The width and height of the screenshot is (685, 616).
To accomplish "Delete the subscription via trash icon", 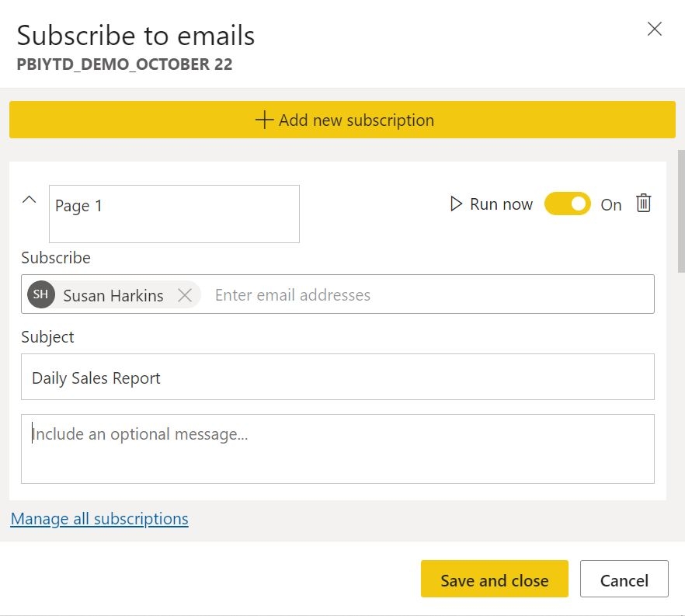I will click(x=643, y=204).
